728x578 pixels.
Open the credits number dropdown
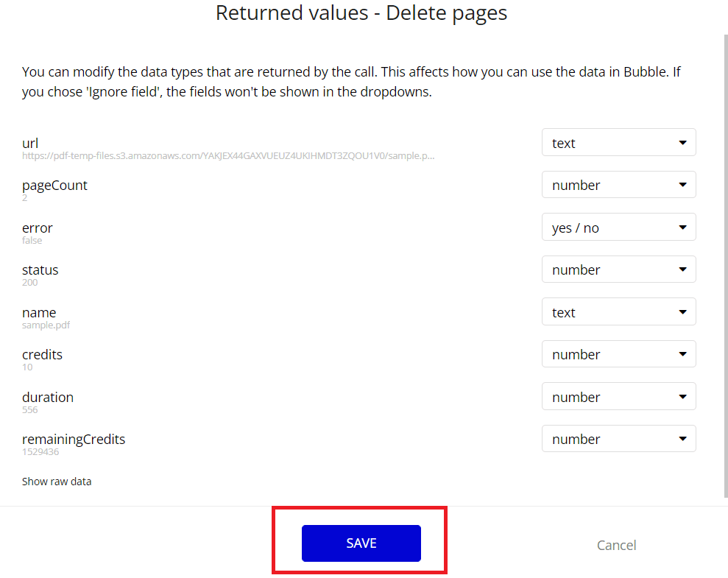coord(618,355)
